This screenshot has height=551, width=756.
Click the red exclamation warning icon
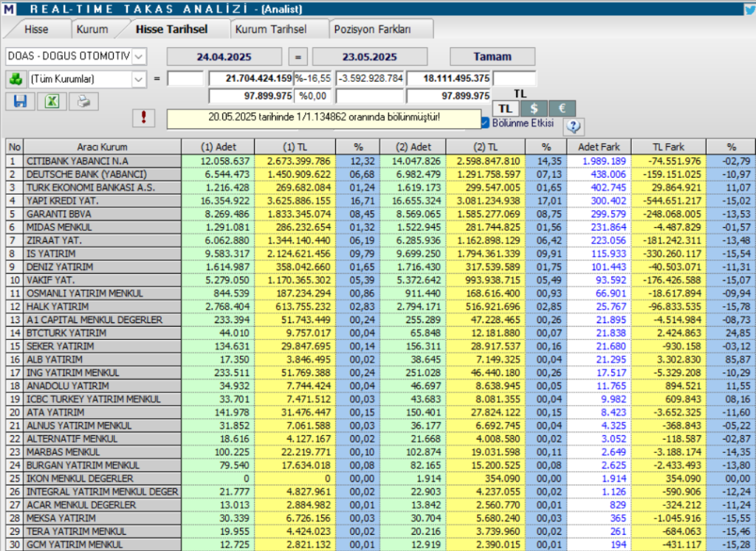[145, 117]
